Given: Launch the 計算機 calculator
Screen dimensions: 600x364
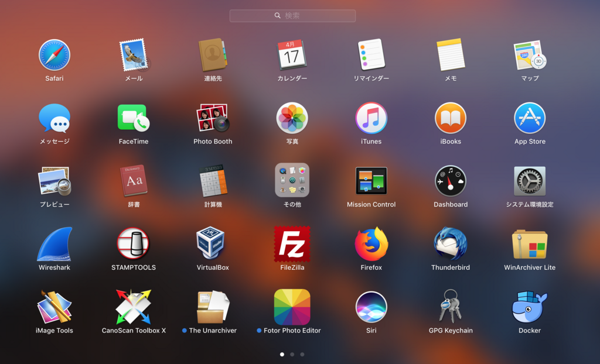Looking at the screenshot, I should pyautogui.click(x=213, y=181).
